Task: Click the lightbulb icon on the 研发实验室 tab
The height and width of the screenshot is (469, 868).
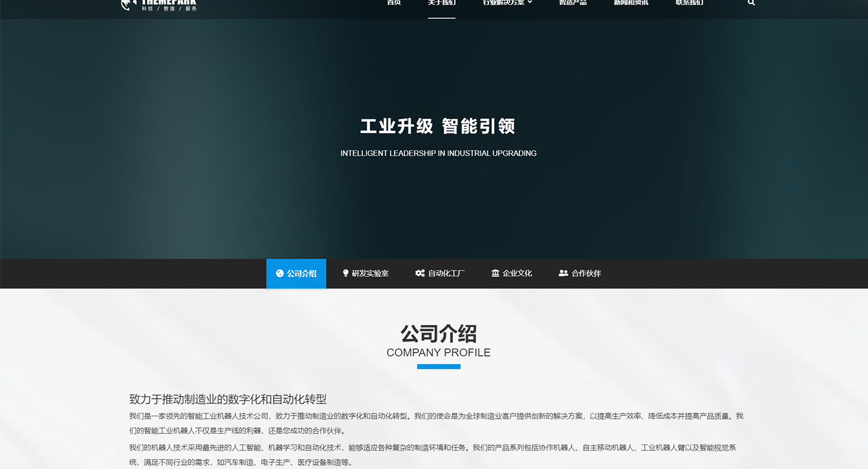Action: point(345,273)
